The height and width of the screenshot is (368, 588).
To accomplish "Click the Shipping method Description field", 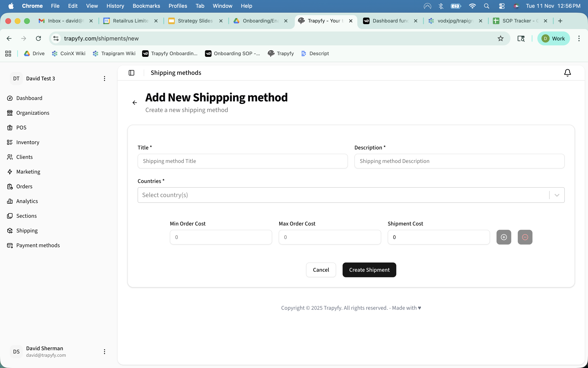I will pyautogui.click(x=459, y=161).
